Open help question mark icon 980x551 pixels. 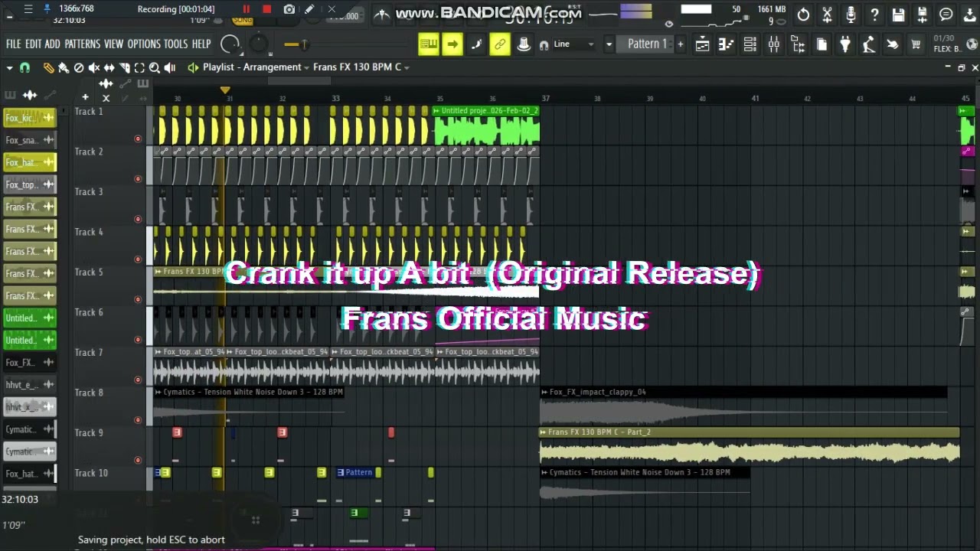click(x=874, y=15)
